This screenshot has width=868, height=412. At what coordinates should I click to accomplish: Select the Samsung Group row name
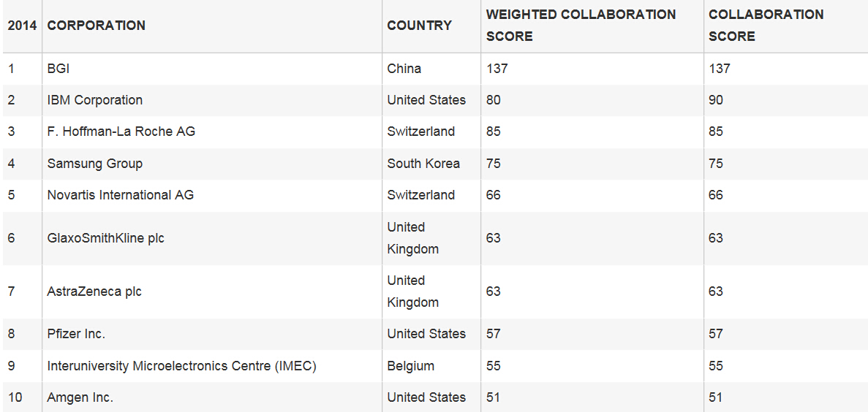tap(95, 164)
